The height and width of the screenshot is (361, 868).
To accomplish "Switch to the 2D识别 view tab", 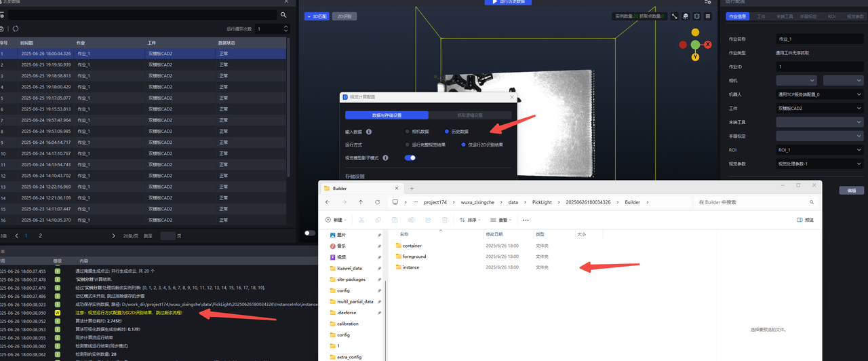I will [x=344, y=16].
